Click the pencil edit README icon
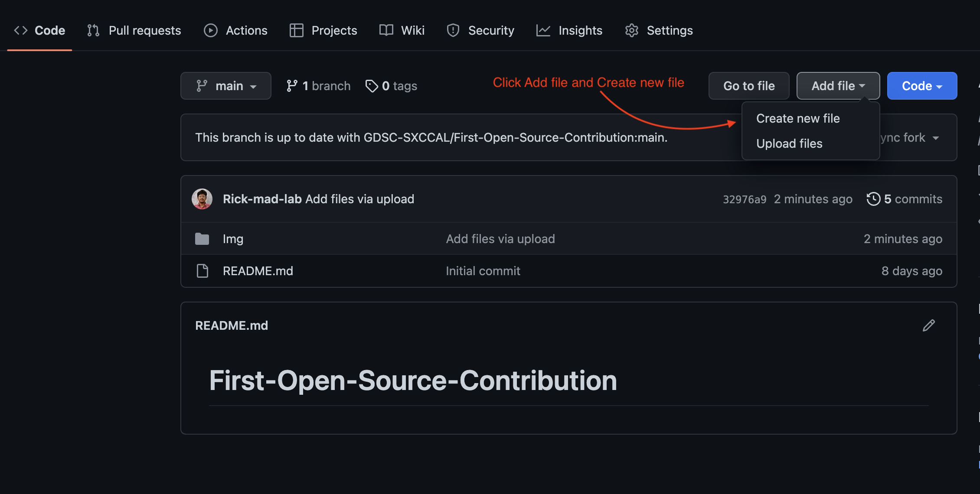980x494 pixels. point(928,325)
